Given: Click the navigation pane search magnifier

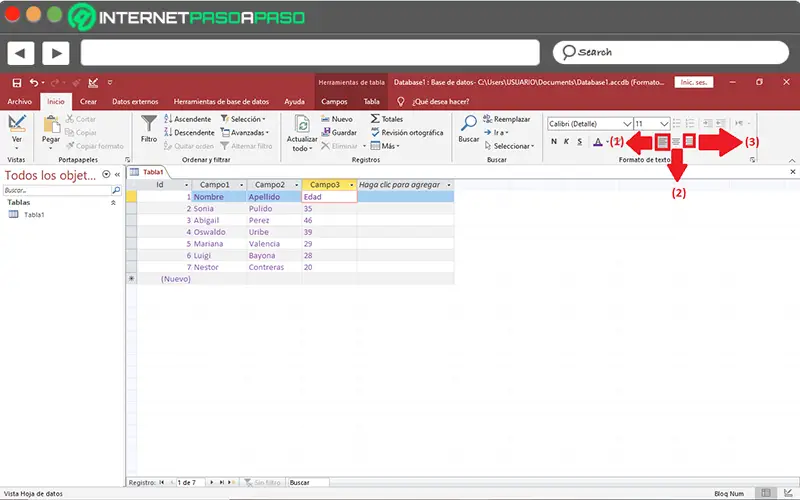Looking at the screenshot, I should point(116,190).
